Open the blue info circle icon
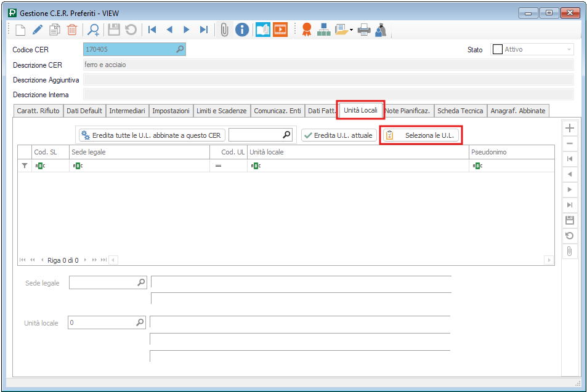Image resolution: width=587 pixels, height=392 pixels. pyautogui.click(x=242, y=30)
